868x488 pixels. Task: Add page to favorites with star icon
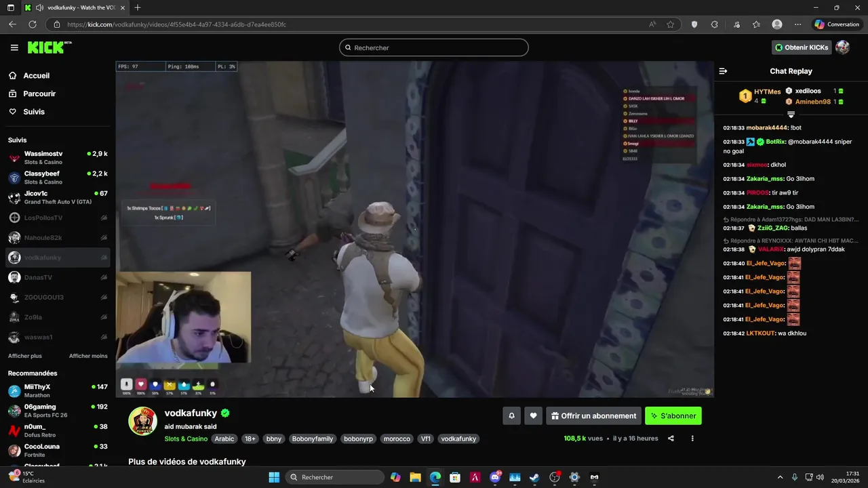tap(671, 24)
